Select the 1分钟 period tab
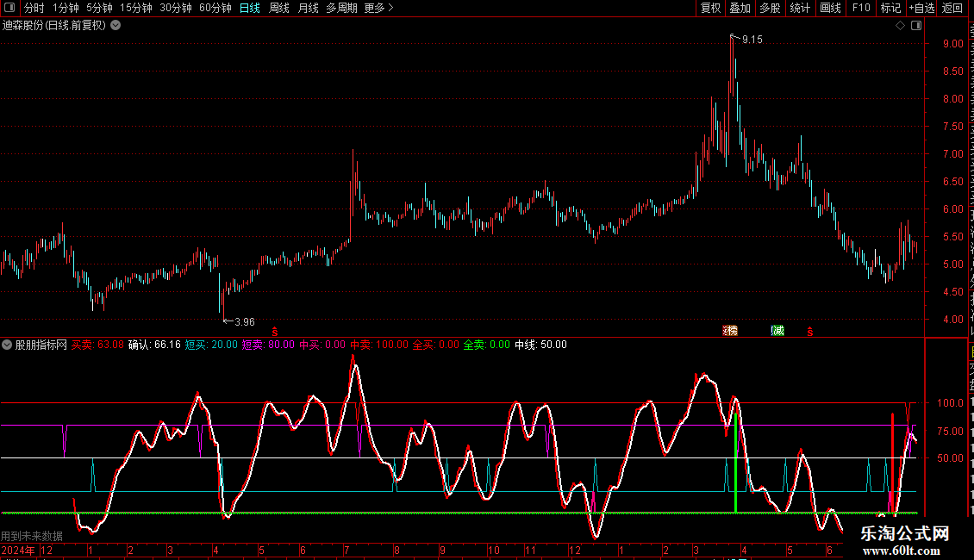The image size is (974, 560). click(x=66, y=8)
